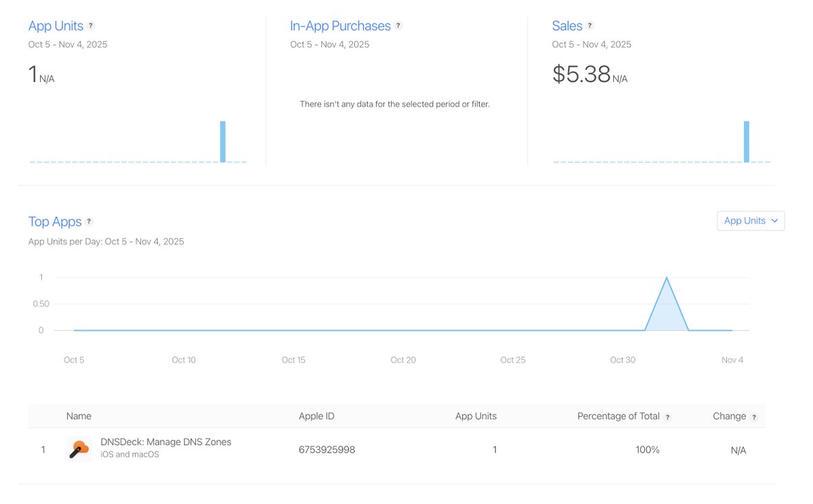Open the Sales section heading link

(x=567, y=26)
